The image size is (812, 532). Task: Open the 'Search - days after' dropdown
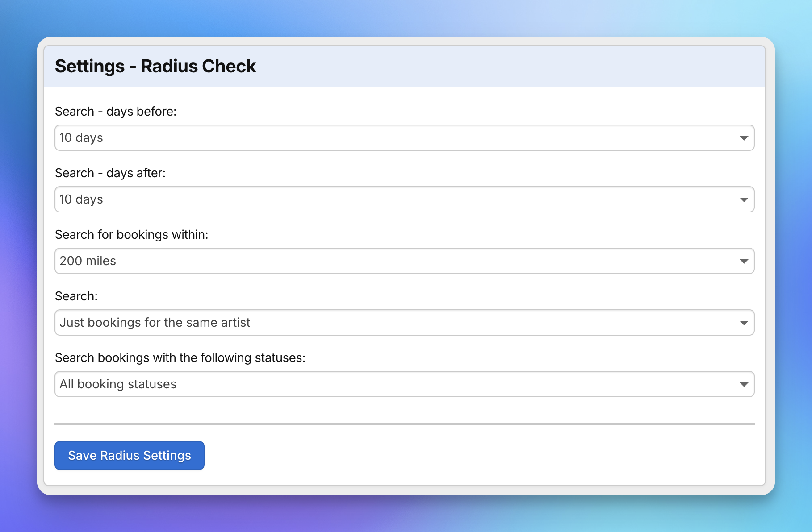(x=404, y=199)
